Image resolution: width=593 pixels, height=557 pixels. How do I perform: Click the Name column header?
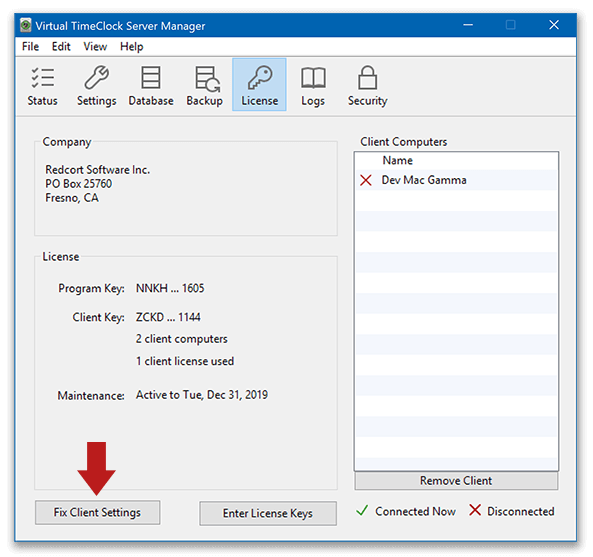(397, 160)
